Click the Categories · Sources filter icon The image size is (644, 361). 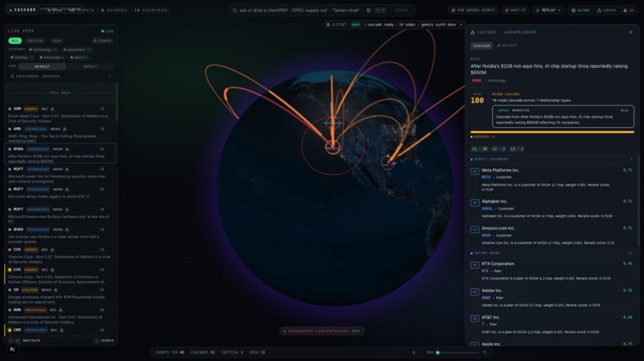click(12, 77)
